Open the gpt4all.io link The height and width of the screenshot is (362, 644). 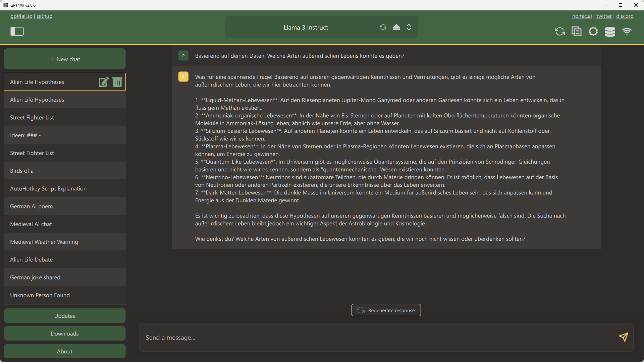[21, 16]
